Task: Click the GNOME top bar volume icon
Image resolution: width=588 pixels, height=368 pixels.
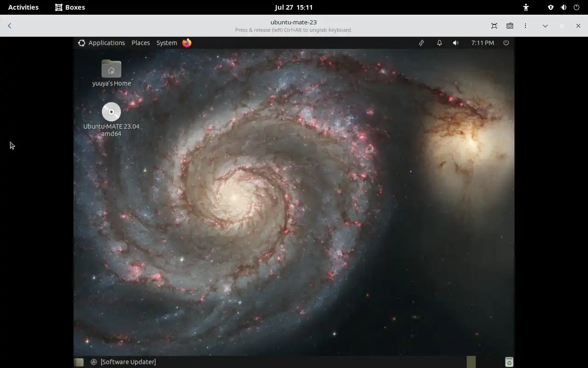Action: pyautogui.click(x=564, y=7)
